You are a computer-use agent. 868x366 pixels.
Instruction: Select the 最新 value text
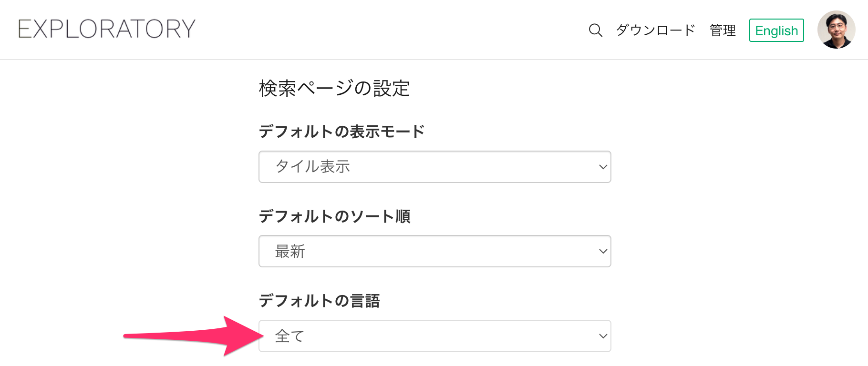click(290, 251)
